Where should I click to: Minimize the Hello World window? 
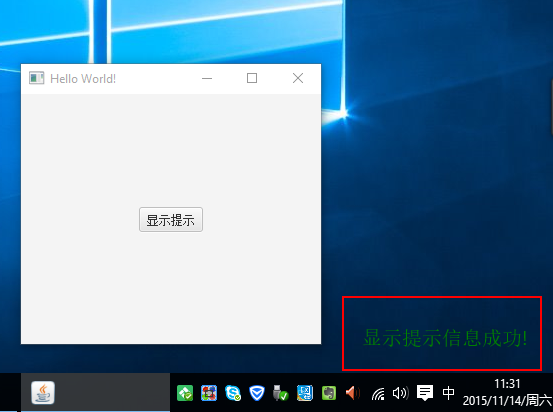[x=207, y=78]
